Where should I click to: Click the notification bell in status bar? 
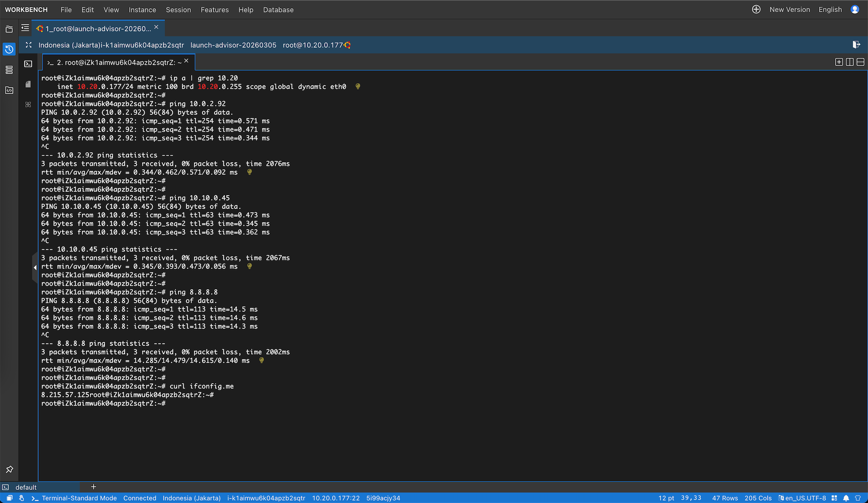(x=846, y=498)
